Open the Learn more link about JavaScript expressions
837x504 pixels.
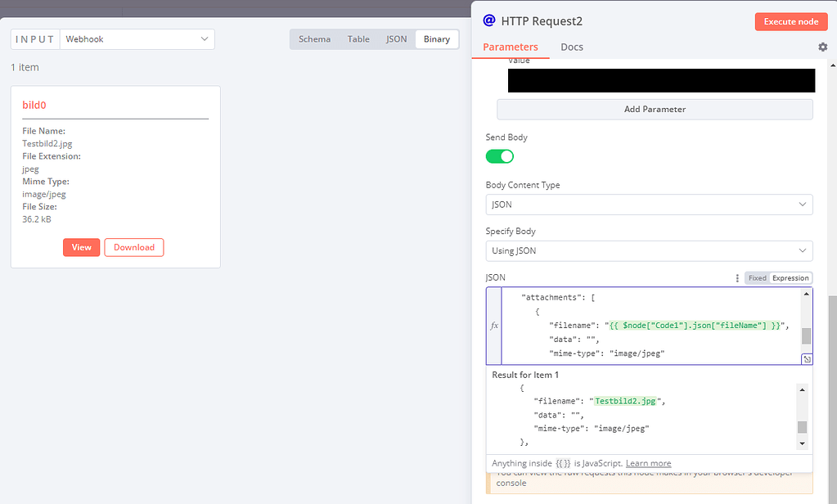[648, 463]
